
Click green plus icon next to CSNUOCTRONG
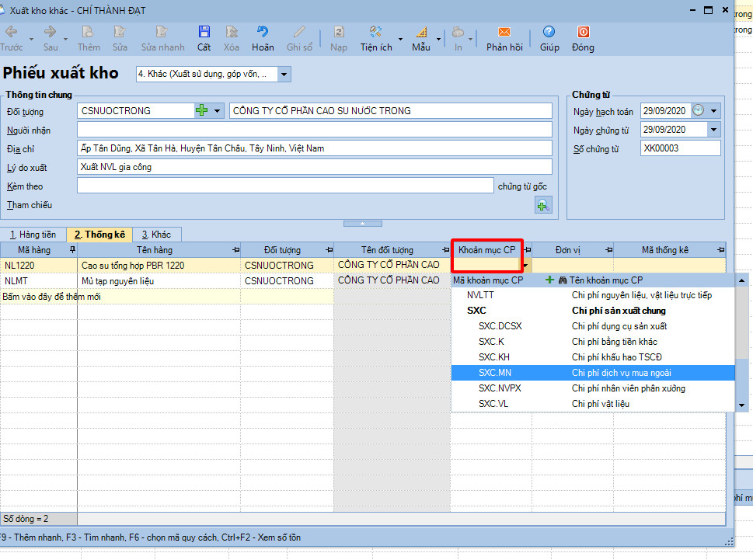tap(202, 111)
